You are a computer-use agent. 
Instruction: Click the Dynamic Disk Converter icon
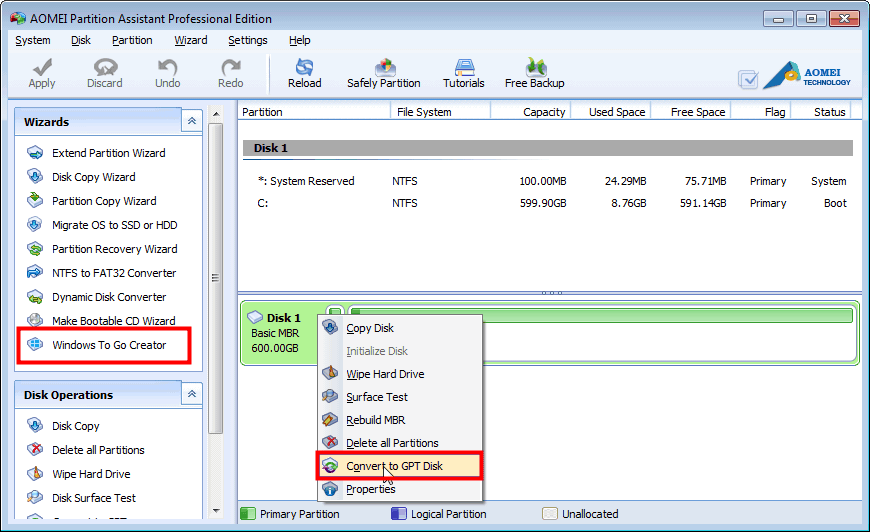(x=35, y=297)
